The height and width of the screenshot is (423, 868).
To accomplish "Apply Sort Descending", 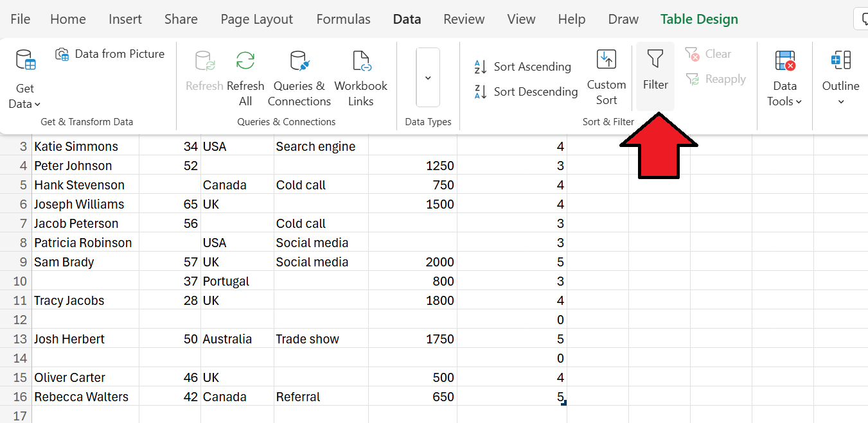I will click(x=524, y=91).
